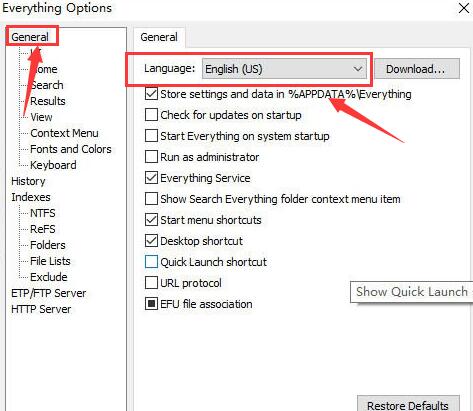Open the Language dropdown showing English (US)

[284, 69]
